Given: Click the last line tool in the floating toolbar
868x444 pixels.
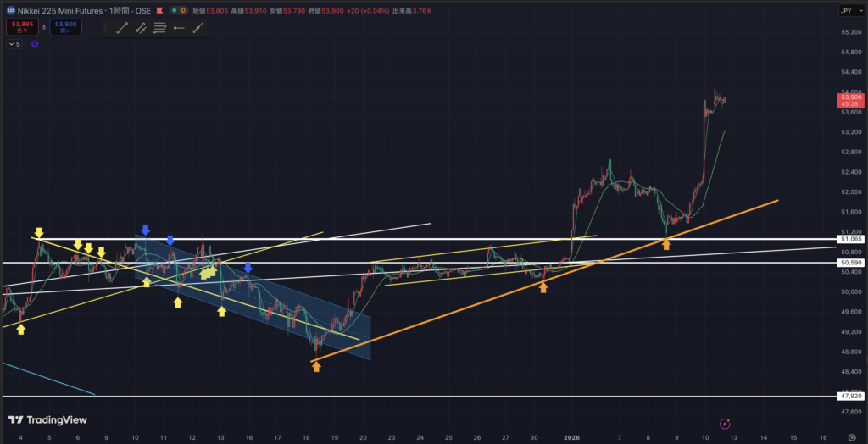Looking at the screenshot, I should click(x=198, y=28).
